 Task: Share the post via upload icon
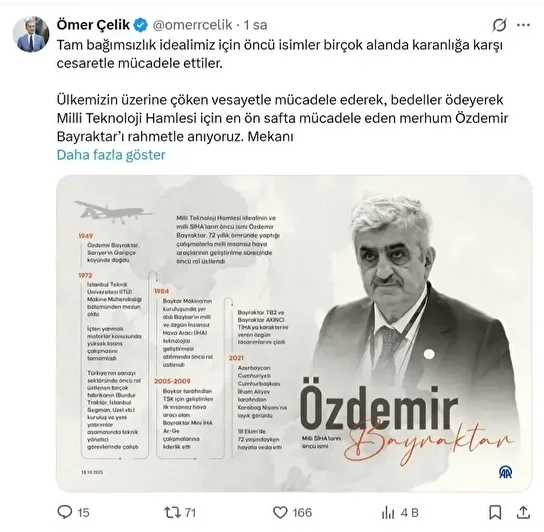tap(523, 512)
